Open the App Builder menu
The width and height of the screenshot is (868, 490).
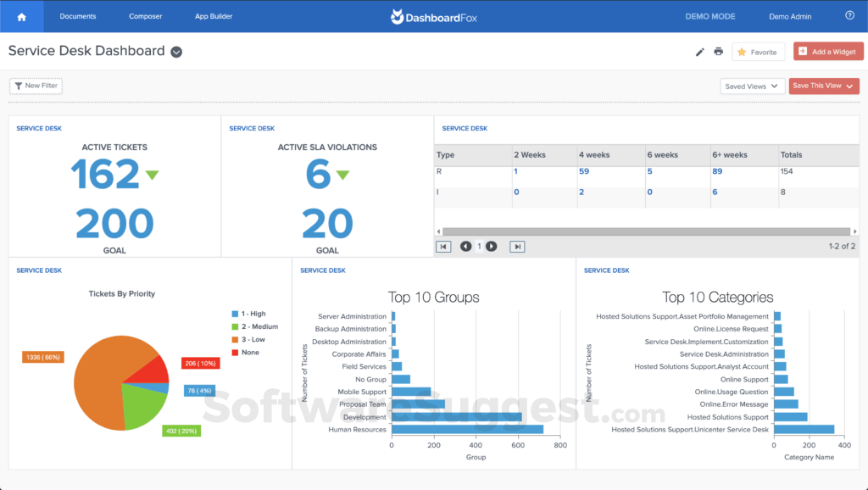pyautogui.click(x=213, y=15)
